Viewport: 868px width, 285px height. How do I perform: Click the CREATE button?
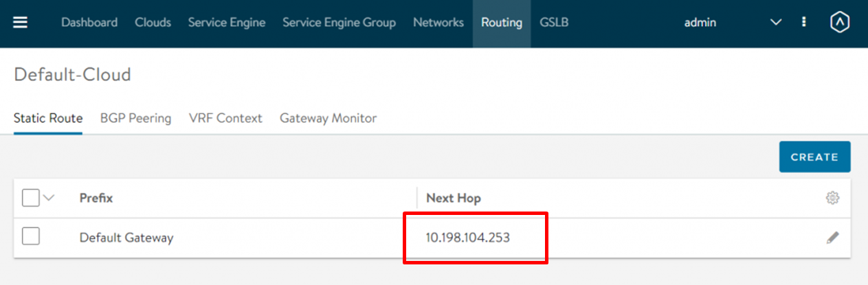(814, 157)
